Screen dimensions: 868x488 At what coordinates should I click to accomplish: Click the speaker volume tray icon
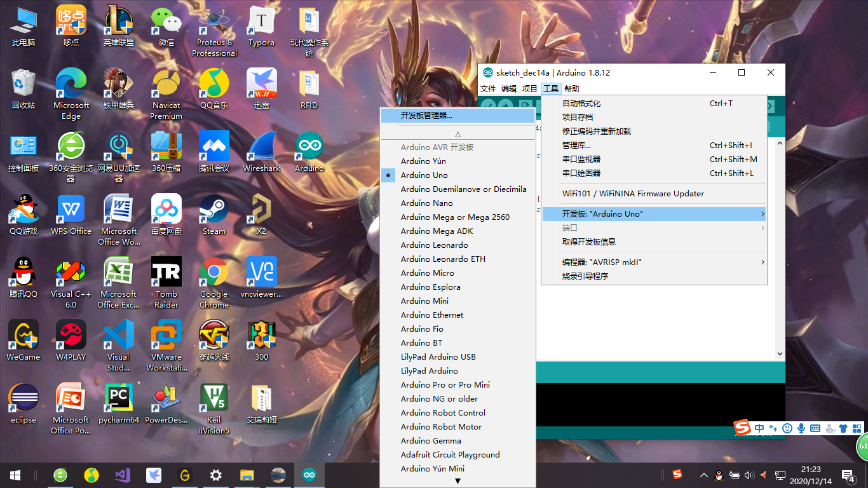click(x=749, y=475)
